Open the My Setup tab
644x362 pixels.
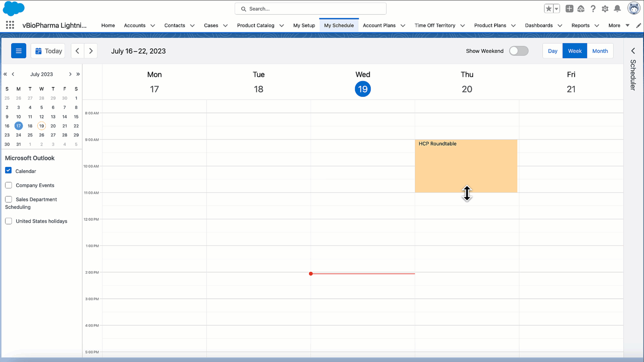(x=304, y=25)
